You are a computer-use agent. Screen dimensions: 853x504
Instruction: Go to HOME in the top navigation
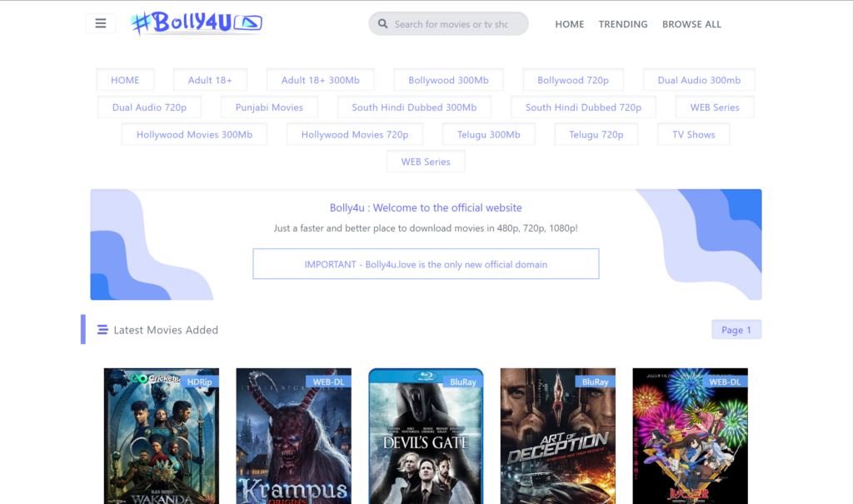(569, 24)
